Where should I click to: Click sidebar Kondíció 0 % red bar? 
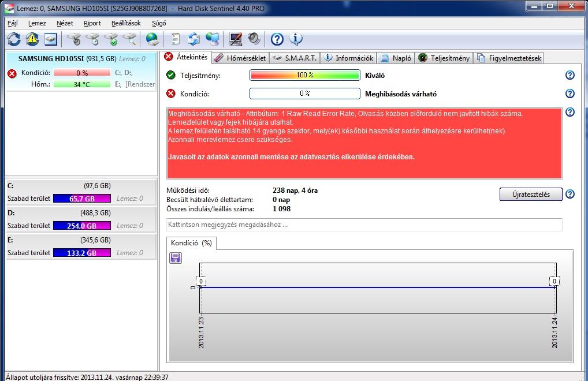(x=82, y=73)
